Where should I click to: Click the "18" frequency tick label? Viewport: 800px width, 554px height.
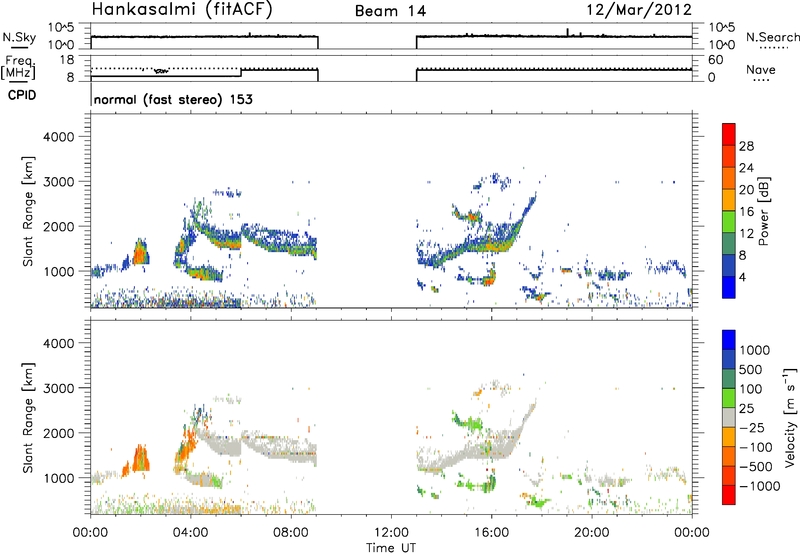point(67,60)
